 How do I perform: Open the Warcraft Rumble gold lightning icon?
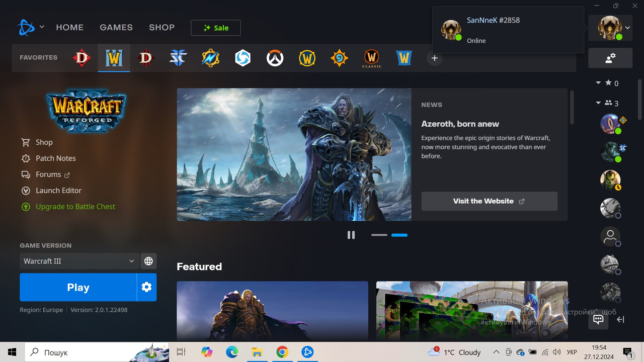click(x=210, y=58)
